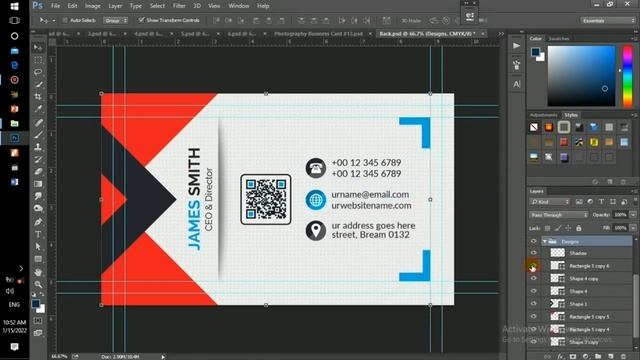Hide the Shape 4 copy layer
Viewport: 640px width, 360px height.
pos(533,278)
